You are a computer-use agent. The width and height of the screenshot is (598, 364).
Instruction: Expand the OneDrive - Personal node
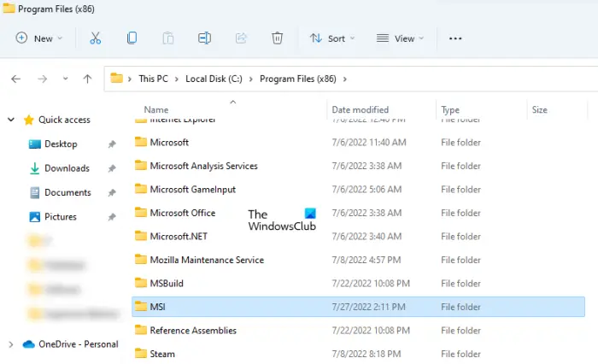10,344
